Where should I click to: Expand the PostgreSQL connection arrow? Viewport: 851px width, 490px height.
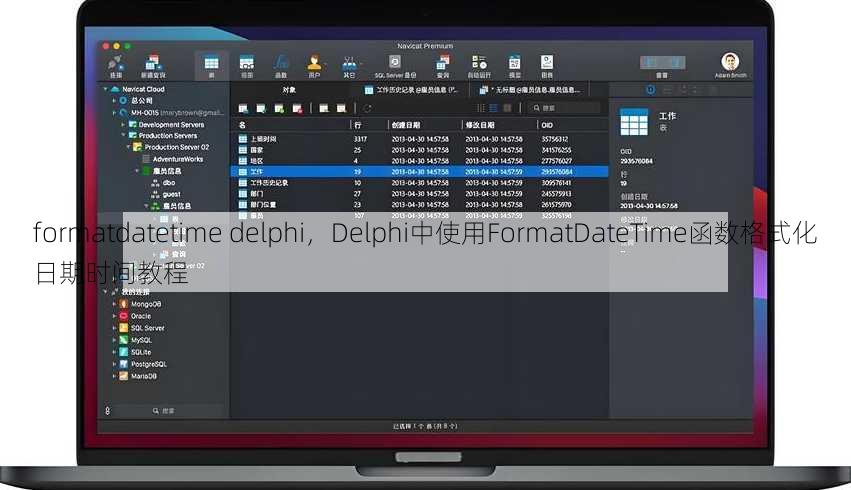click(114, 364)
